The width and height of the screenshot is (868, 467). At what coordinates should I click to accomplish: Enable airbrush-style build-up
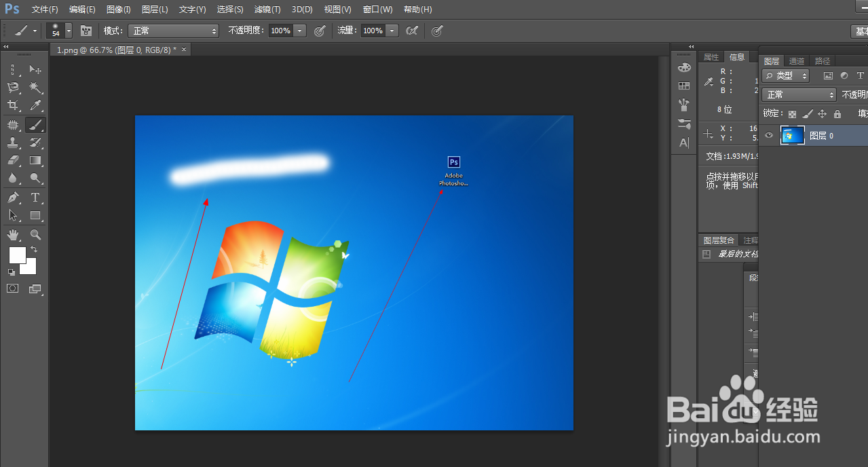pos(411,31)
